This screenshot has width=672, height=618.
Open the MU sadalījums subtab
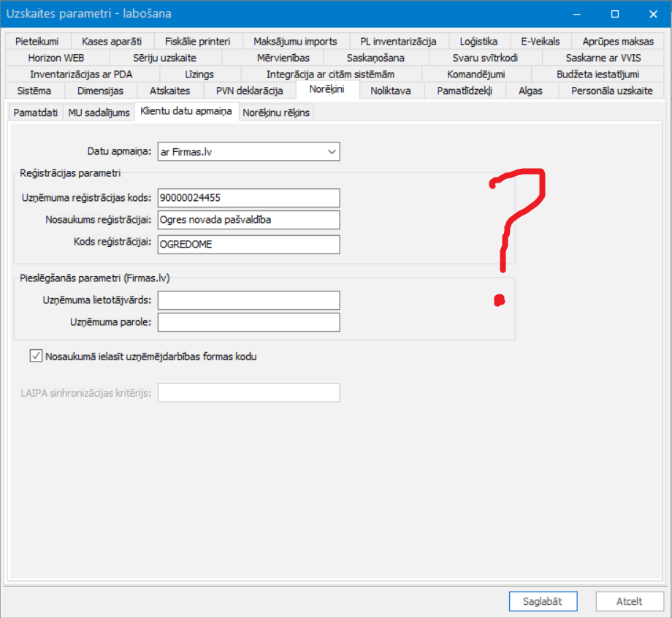[x=99, y=112]
